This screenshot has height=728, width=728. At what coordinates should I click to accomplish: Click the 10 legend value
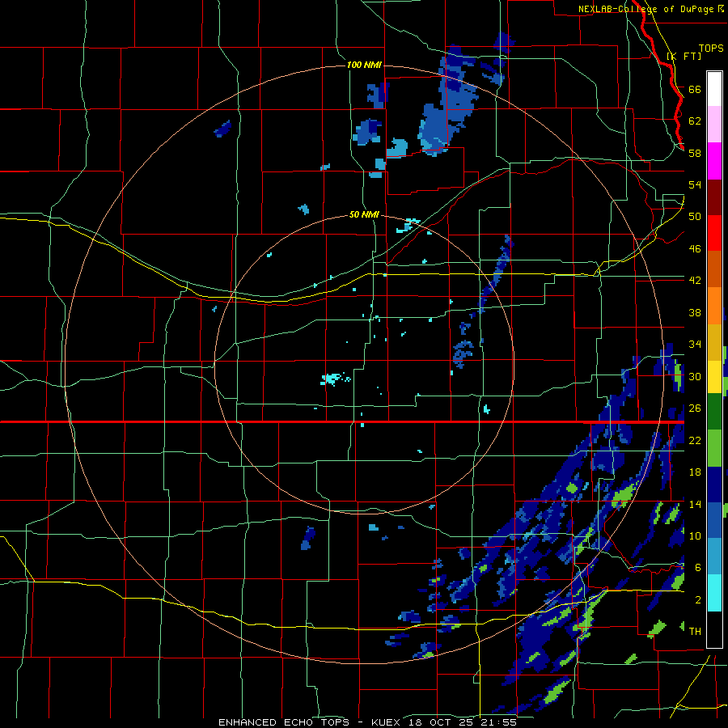[695, 536]
